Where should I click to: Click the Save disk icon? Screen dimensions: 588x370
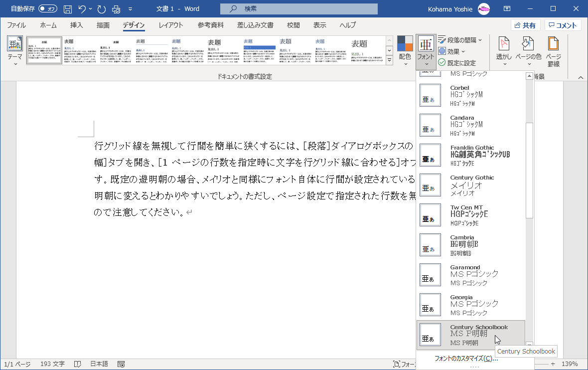pyautogui.click(x=67, y=9)
